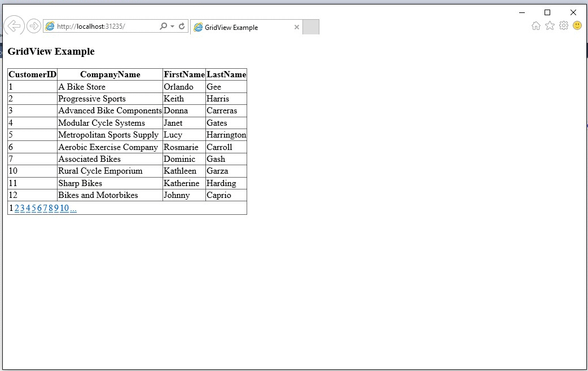
Task: Click last name 'Carroll'
Action: click(220, 147)
